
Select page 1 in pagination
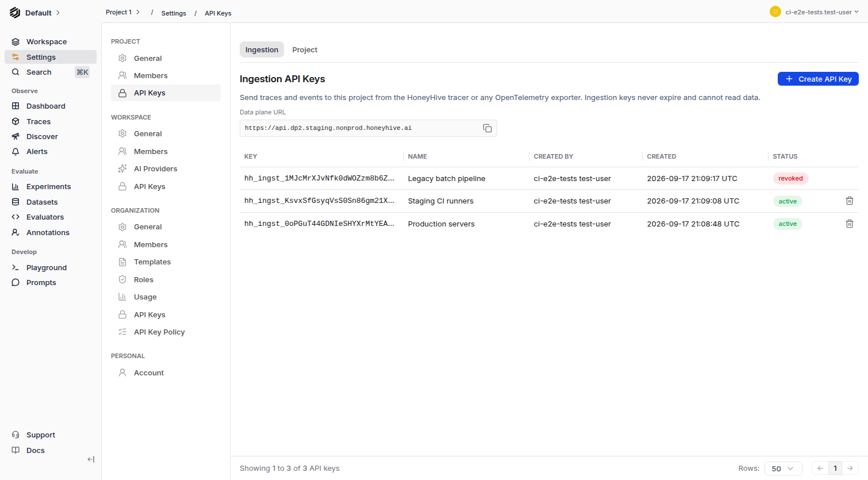pos(835,469)
